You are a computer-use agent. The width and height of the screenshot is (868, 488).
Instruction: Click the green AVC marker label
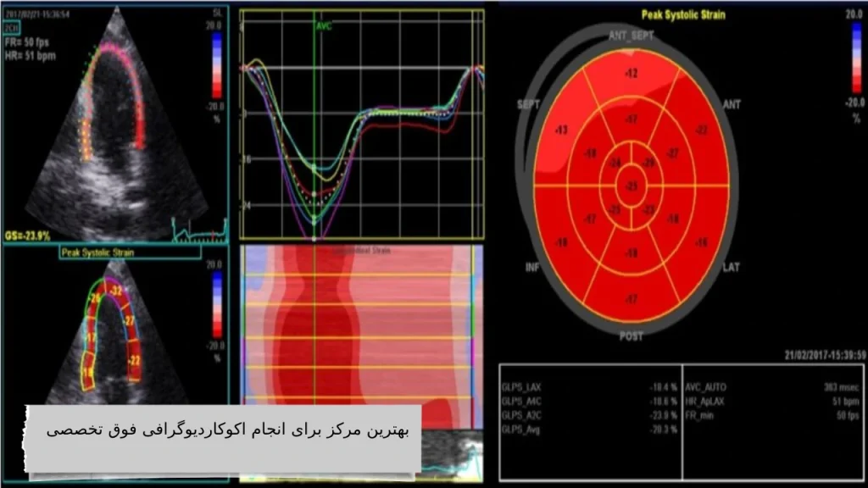[x=324, y=26]
